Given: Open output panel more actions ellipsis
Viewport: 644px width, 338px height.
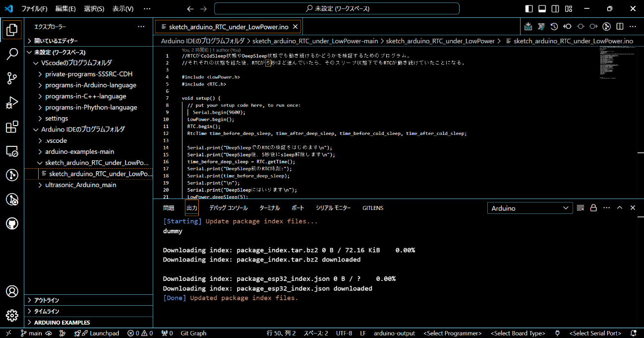Looking at the screenshot, I should [606, 208].
